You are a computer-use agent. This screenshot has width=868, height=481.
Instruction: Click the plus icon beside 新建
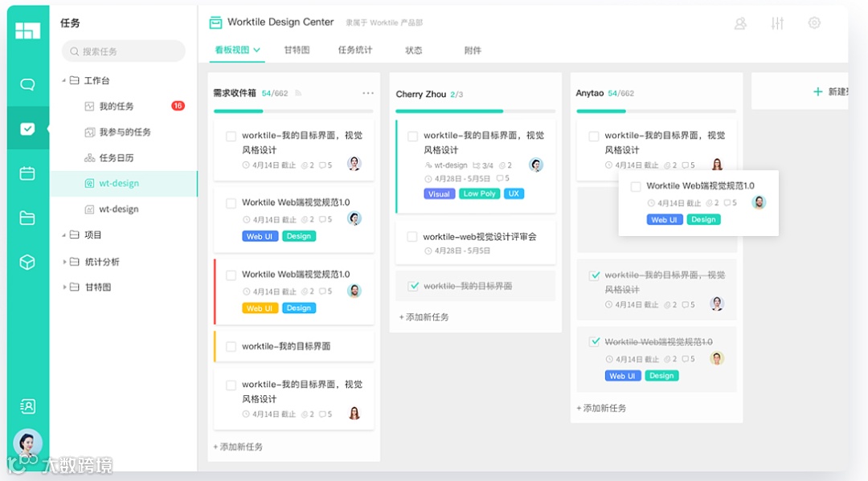pos(817,92)
